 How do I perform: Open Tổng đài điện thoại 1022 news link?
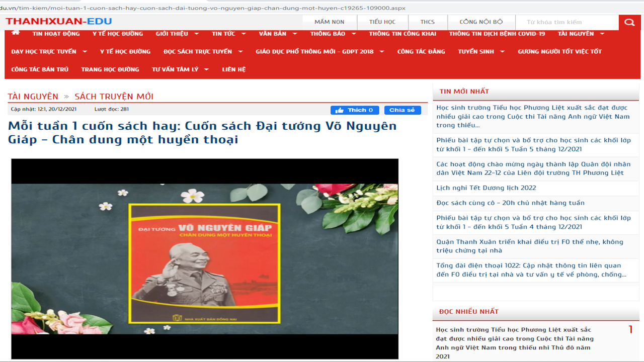[531, 270]
